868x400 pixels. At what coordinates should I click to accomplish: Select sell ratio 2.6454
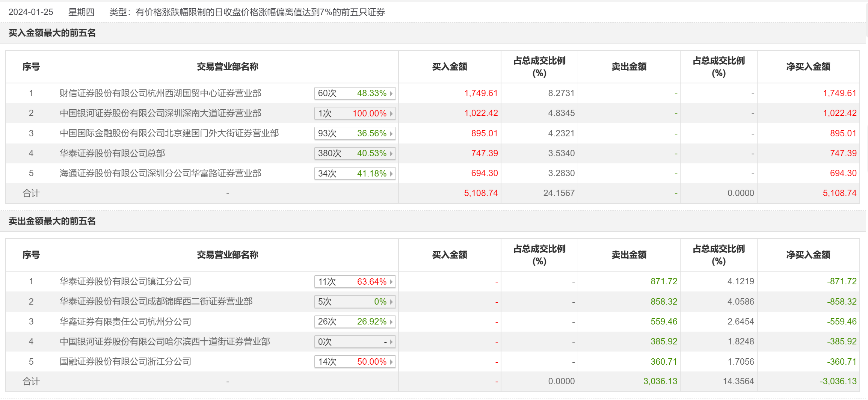[741, 322]
